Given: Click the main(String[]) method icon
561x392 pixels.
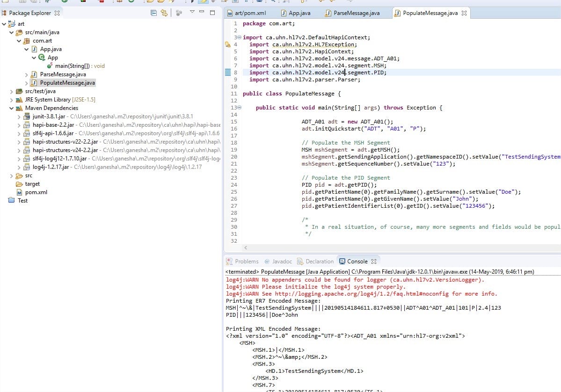Looking at the screenshot, I should 50,65.
